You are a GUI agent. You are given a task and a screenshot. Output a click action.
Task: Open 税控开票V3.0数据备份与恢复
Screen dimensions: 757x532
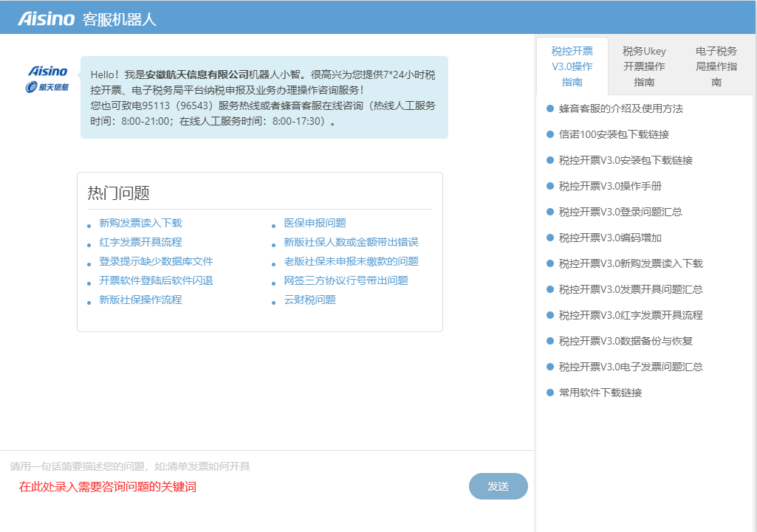point(626,341)
